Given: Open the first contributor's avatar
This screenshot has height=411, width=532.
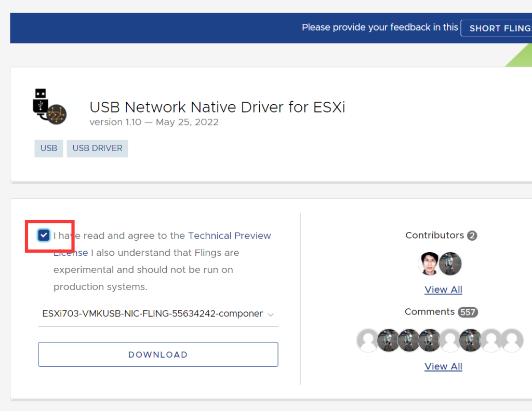Looking at the screenshot, I should (429, 263).
